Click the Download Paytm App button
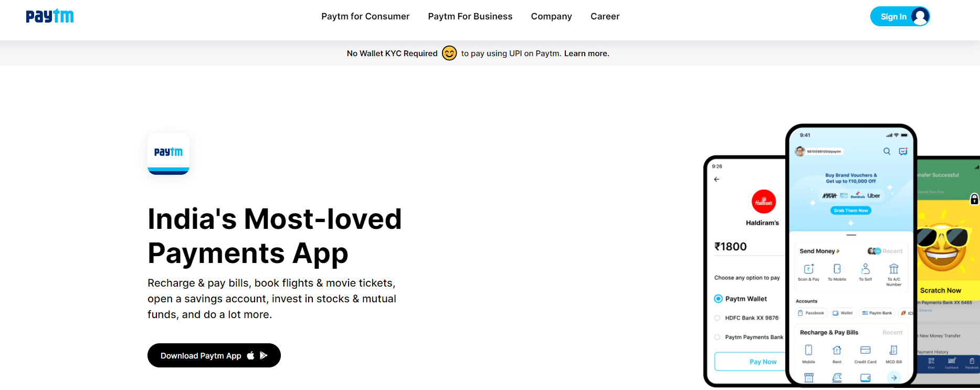Screen dimensions: 980x390 pyautogui.click(x=214, y=355)
